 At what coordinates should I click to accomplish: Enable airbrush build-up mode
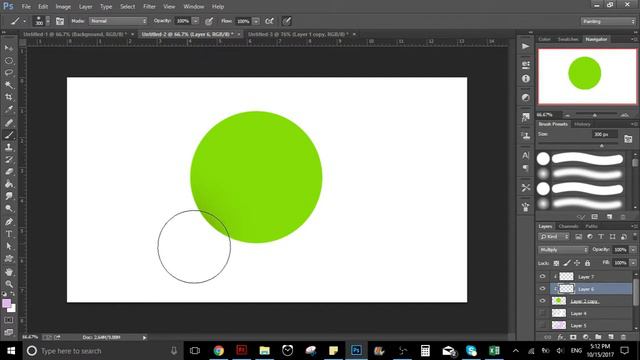pos(269,21)
